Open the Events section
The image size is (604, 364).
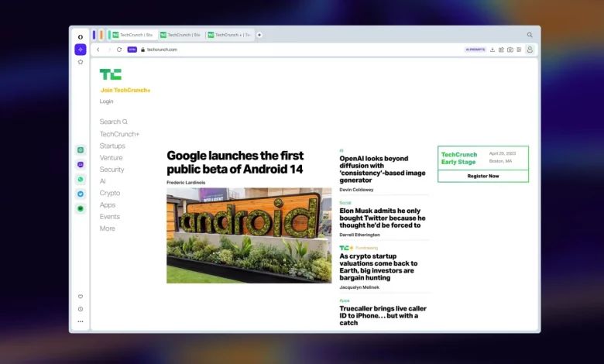click(110, 217)
